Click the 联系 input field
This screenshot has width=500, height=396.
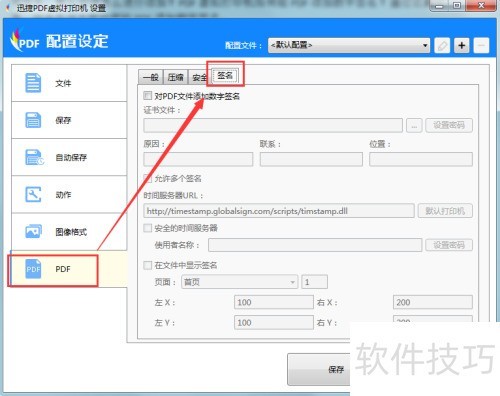pos(311,159)
